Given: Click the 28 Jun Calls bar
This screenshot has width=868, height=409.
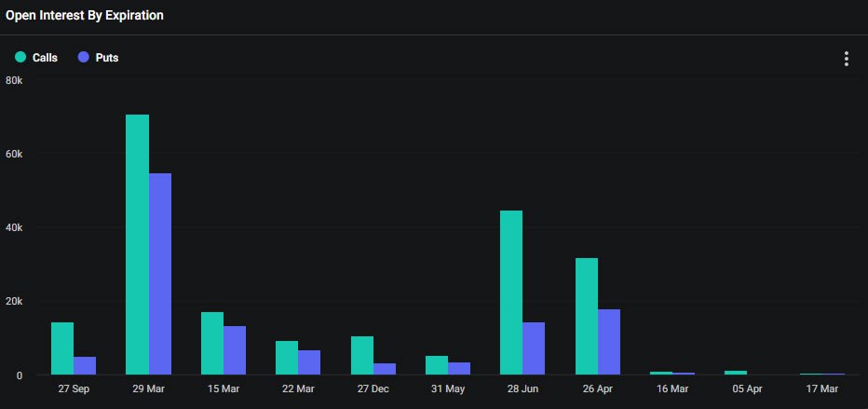Looking at the screenshot, I should click(511, 293).
